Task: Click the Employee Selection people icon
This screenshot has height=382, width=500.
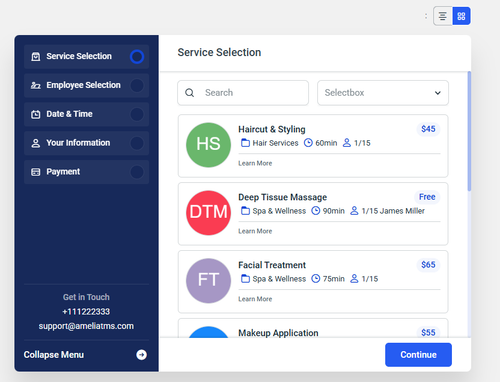Action: (36, 85)
